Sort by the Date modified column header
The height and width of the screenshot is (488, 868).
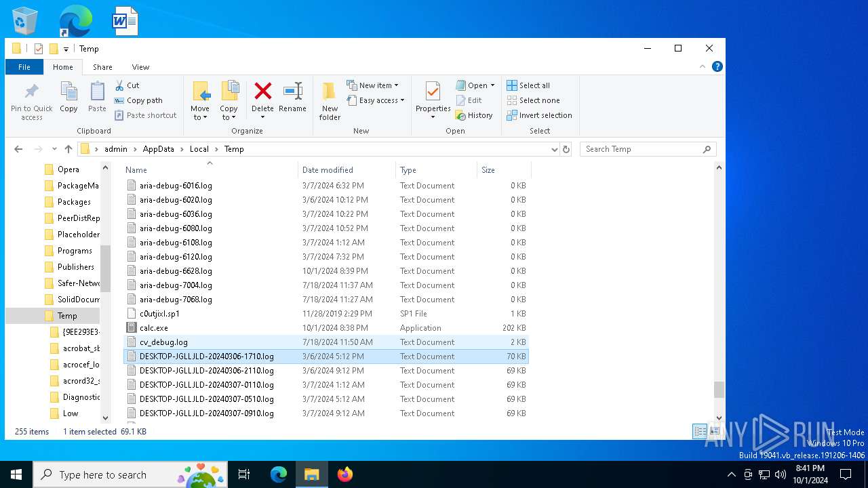coord(347,170)
